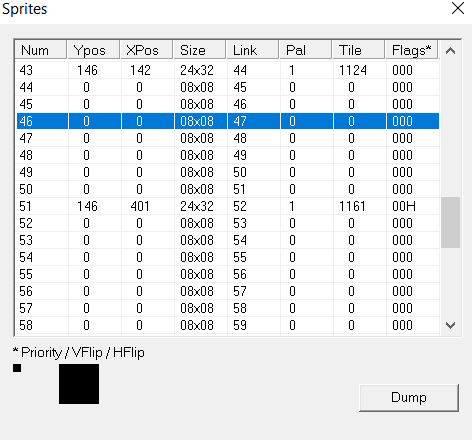Click the Tile column header

pos(359,50)
